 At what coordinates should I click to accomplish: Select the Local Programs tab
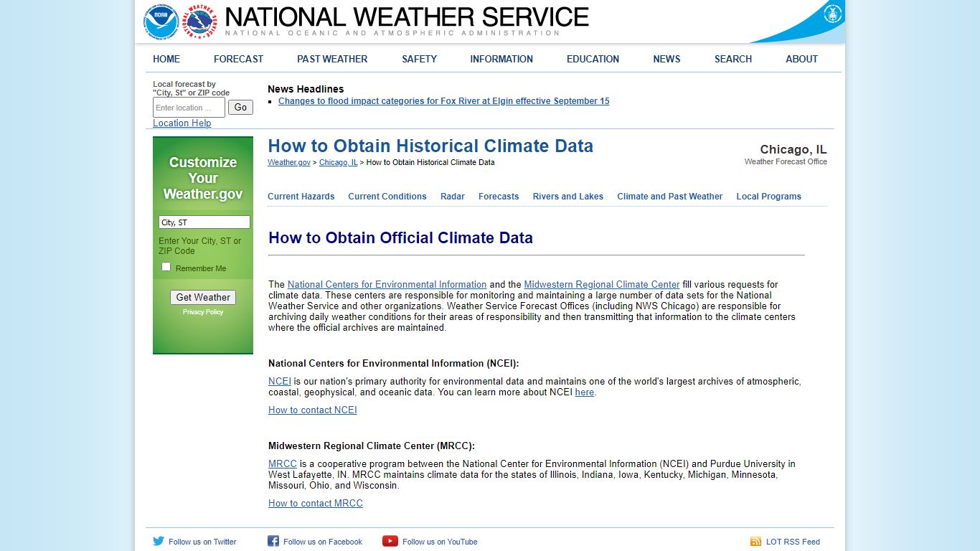click(x=768, y=197)
